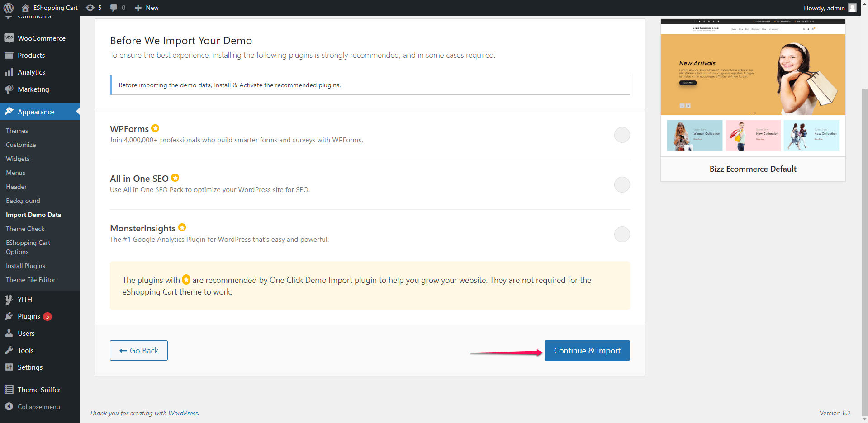Open admin user avatar icon
Image resolution: width=868 pixels, height=423 pixels.
[852, 8]
